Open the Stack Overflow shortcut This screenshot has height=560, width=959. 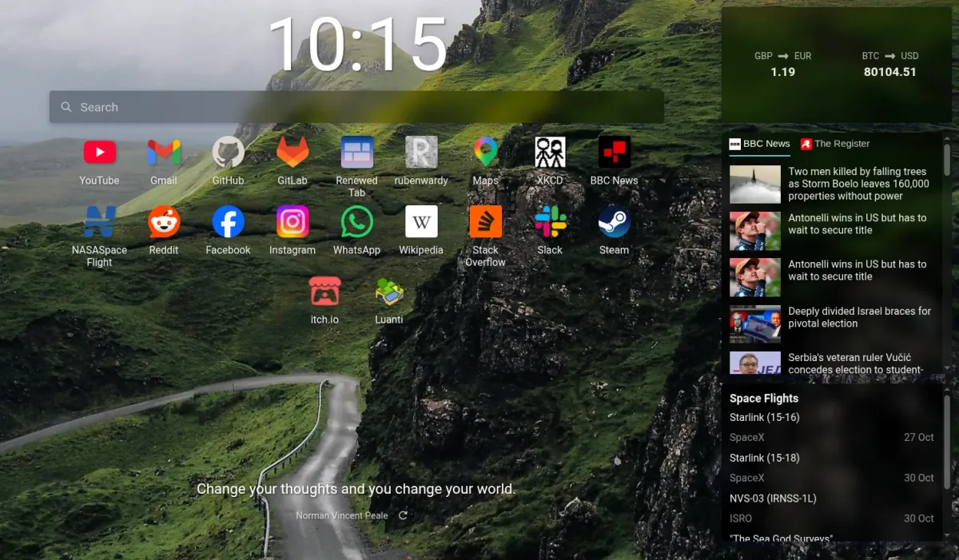[x=485, y=236]
